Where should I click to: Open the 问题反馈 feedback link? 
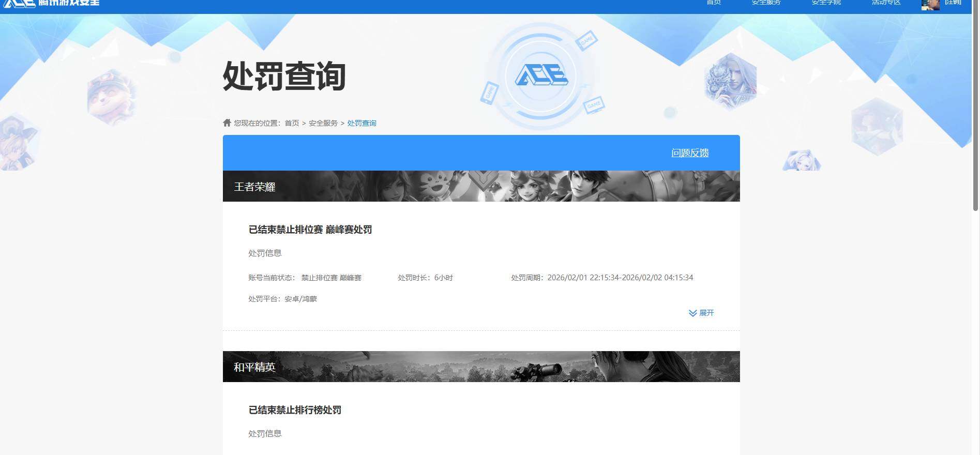690,153
